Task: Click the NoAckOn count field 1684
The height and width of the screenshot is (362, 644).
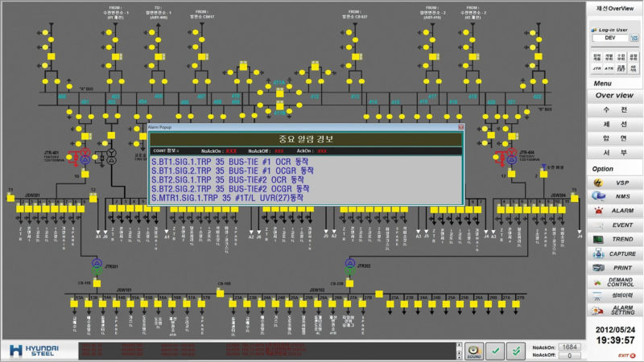Action: 569,348
